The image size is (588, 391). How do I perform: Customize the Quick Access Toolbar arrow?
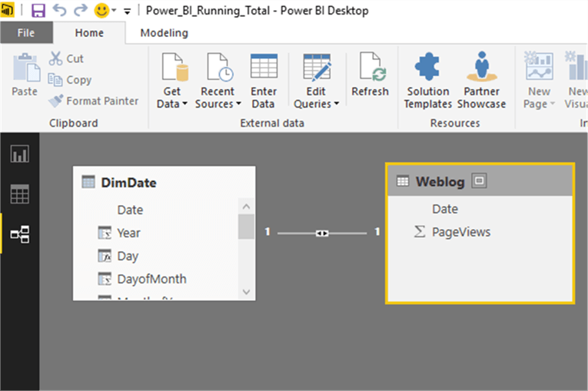(128, 12)
